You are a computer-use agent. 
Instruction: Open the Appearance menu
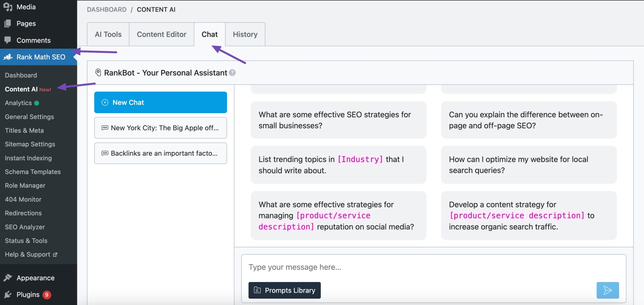35,278
